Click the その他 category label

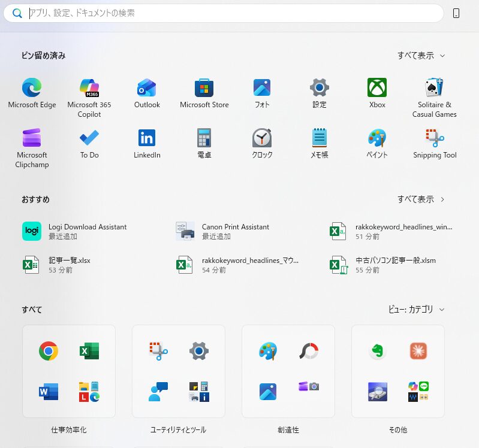[x=398, y=430]
